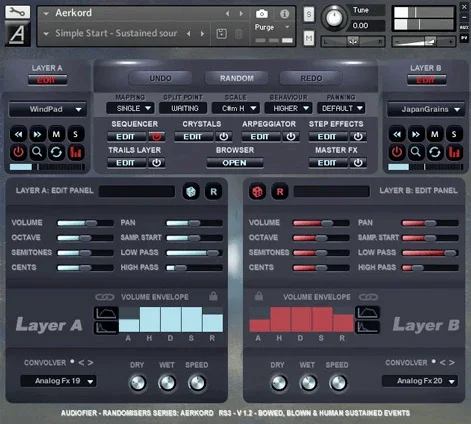Toggle Layer A volume envelope lock
This screenshot has height=424, width=471.
coord(213,296)
